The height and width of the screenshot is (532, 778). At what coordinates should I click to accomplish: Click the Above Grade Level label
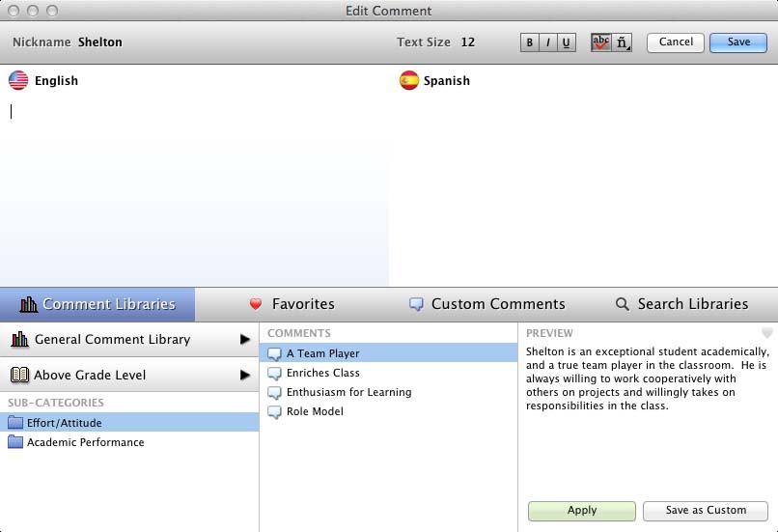(x=90, y=376)
